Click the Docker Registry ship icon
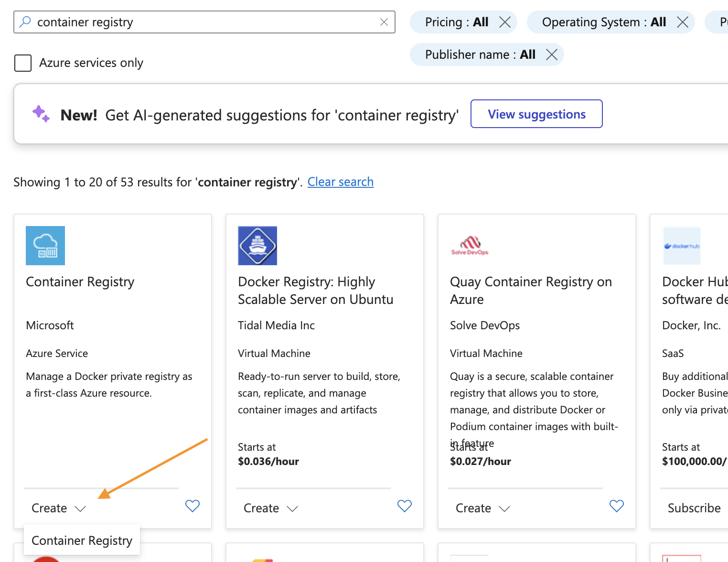The height and width of the screenshot is (562, 728). click(x=257, y=246)
